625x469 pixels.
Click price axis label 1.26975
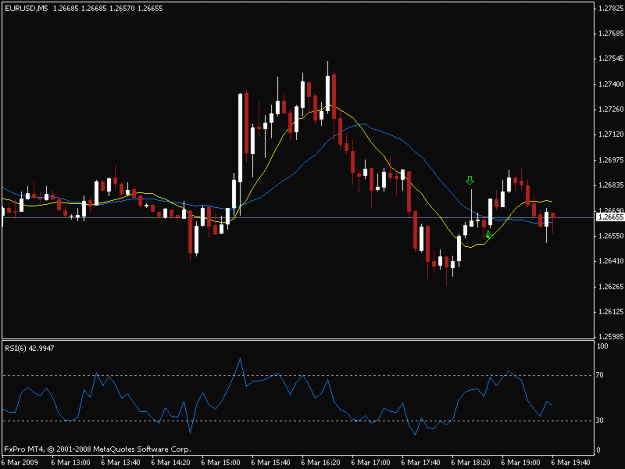(x=611, y=160)
